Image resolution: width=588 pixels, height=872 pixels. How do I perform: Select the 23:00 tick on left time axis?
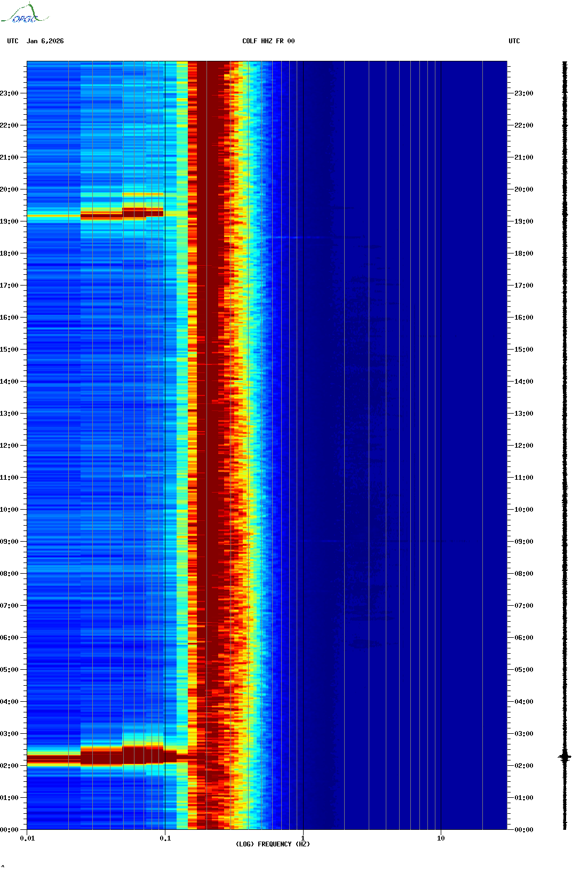[10, 93]
